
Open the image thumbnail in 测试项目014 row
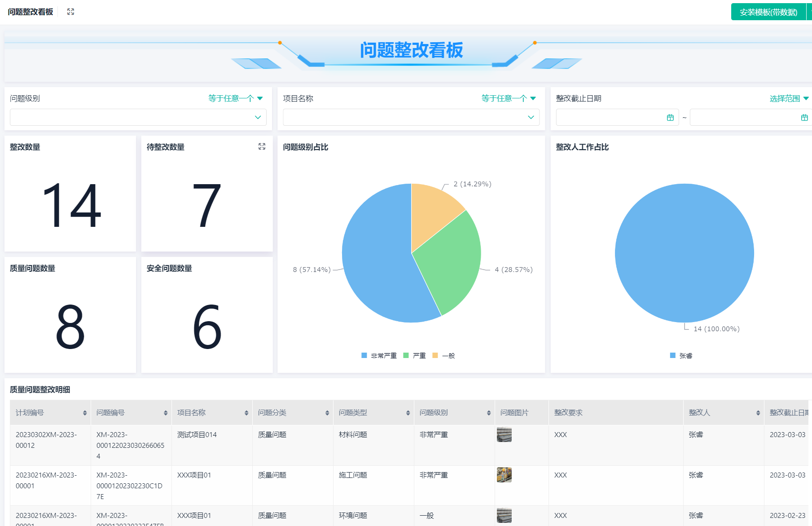pyautogui.click(x=504, y=435)
